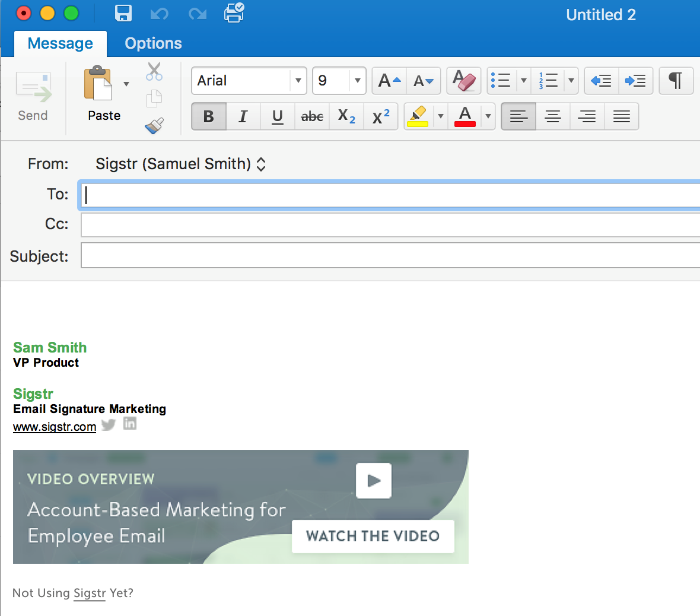Open bullet list style dropdown arrow
This screenshot has width=700, height=616.
click(524, 81)
